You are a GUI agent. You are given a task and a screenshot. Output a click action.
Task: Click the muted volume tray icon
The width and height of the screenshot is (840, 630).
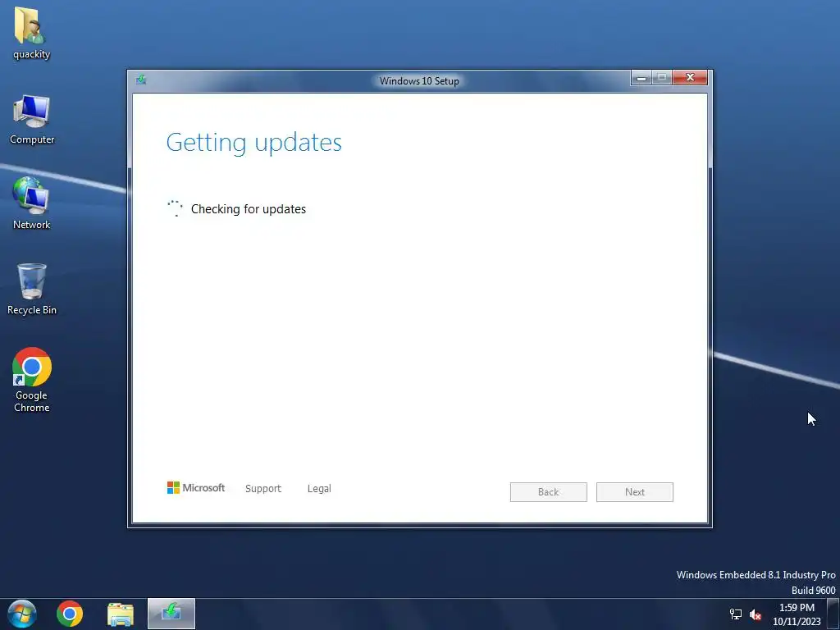pos(756,614)
